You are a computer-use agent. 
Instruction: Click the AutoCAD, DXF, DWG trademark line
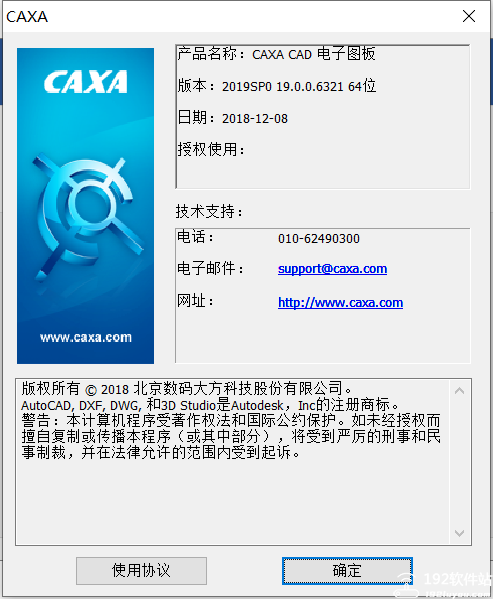[210, 405]
